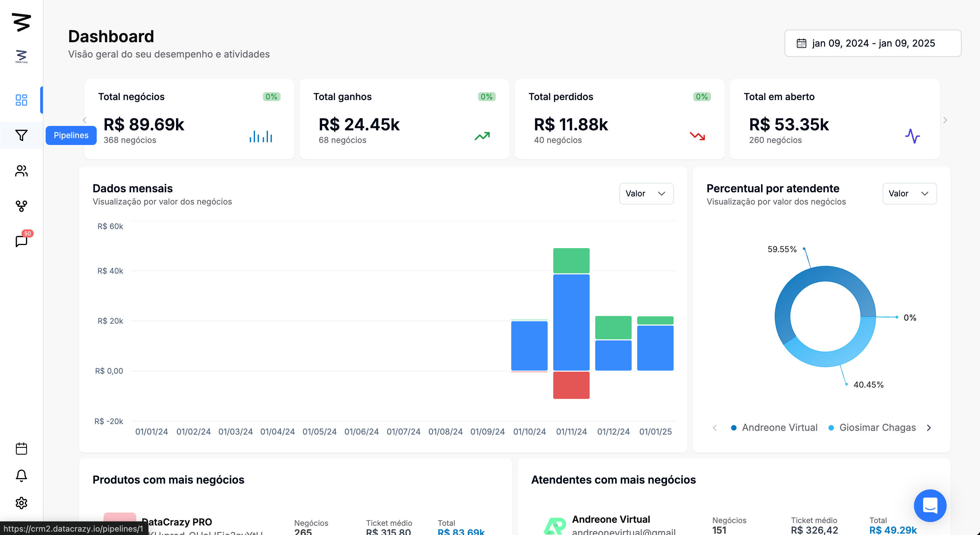The height and width of the screenshot is (535, 980).
Task: Open the date range picker
Action: (x=872, y=43)
